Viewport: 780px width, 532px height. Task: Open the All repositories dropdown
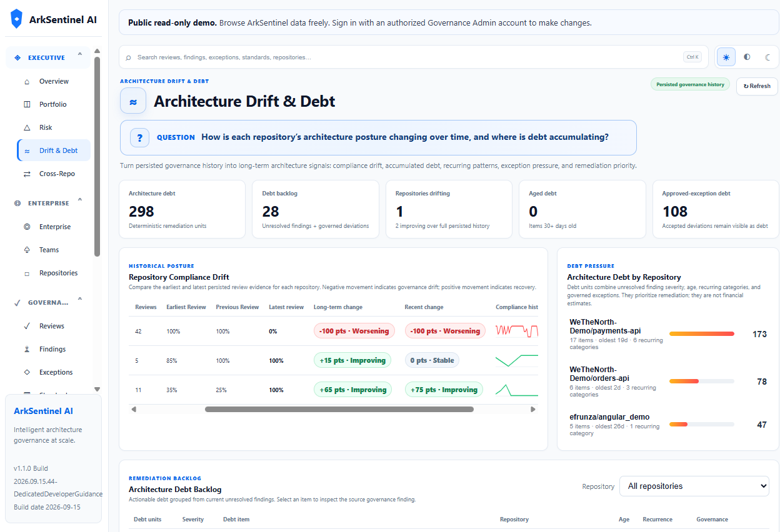(x=694, y=486)
